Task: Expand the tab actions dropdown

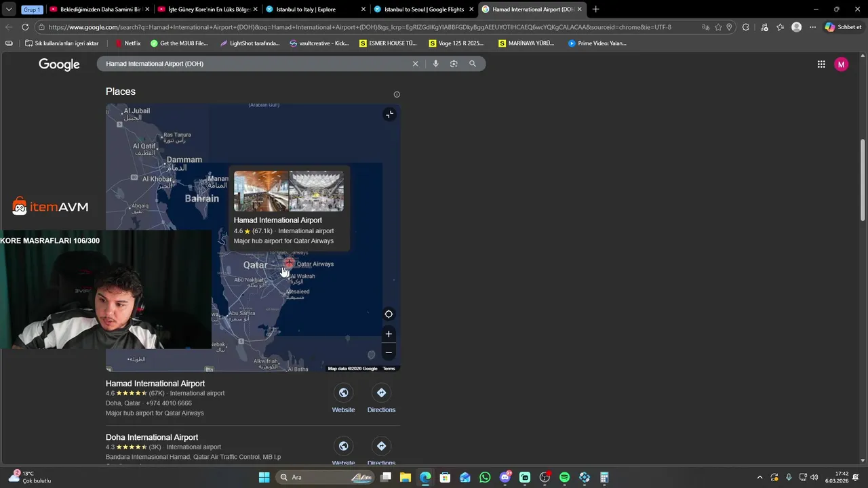Action: [9, 9]
